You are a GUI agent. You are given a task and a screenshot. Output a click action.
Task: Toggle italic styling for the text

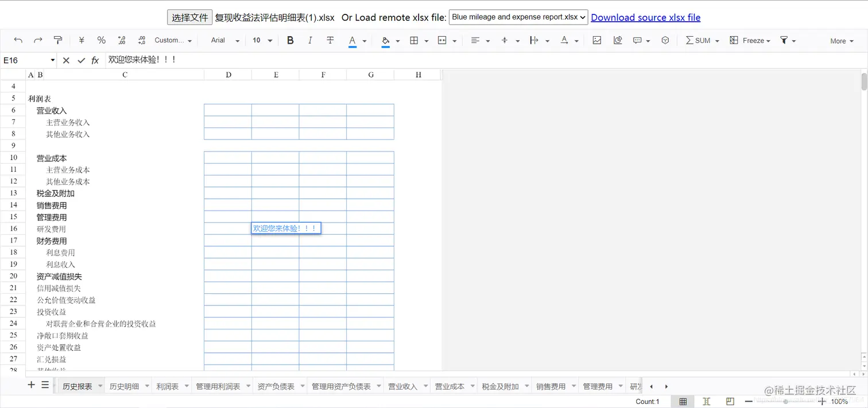pyautogui.click(x=310, y=40)
